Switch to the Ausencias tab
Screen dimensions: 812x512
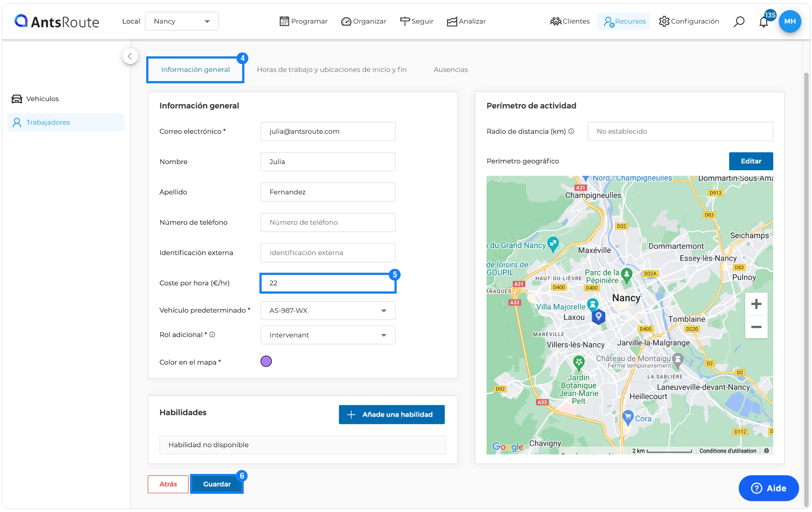(451, 69)
